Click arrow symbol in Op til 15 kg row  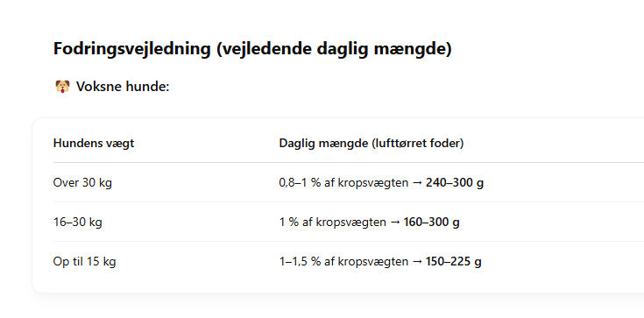pos(417,262)
